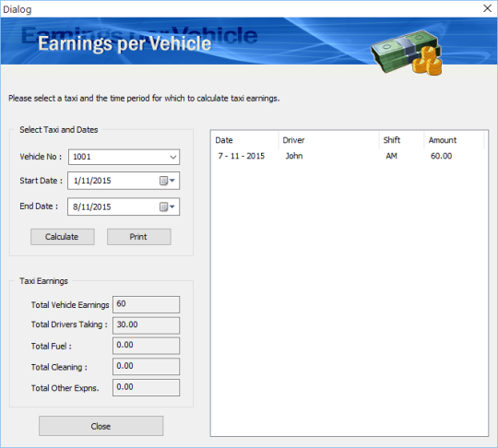Click the Total Drivers Taking field
This screenshot has height=448, width=498.
pyautogui.click(x=146, y=325)
